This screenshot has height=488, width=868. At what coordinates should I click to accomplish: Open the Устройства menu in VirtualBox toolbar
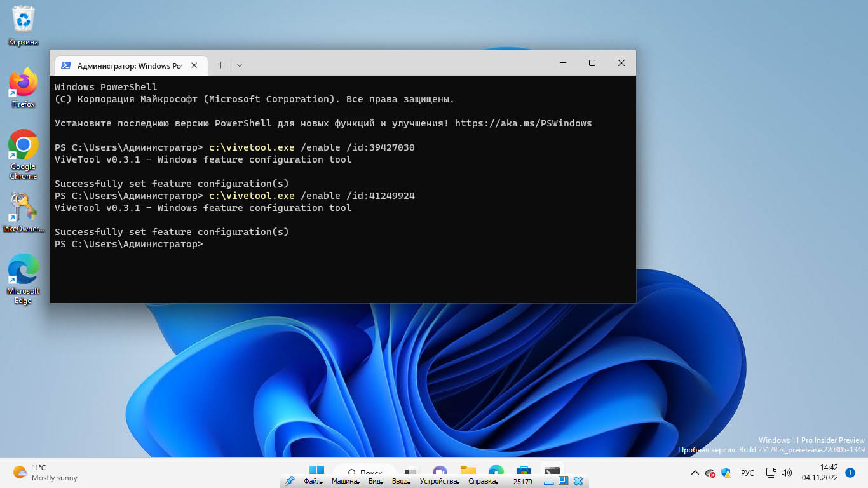tap(440, 482)
